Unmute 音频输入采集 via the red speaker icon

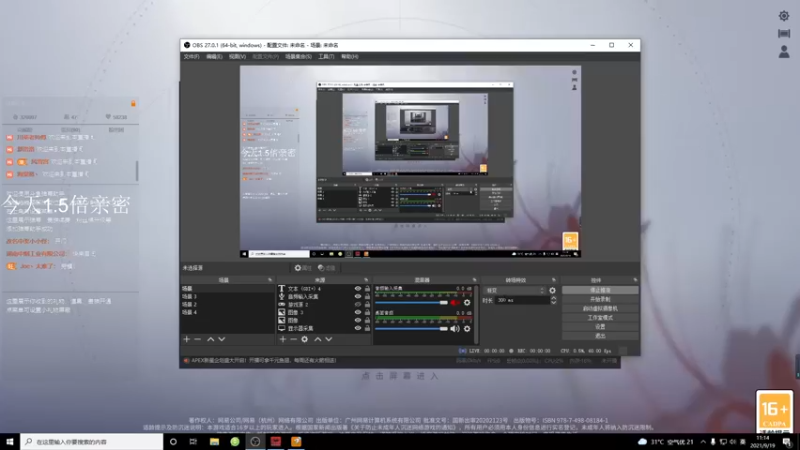tap(455, 303)
